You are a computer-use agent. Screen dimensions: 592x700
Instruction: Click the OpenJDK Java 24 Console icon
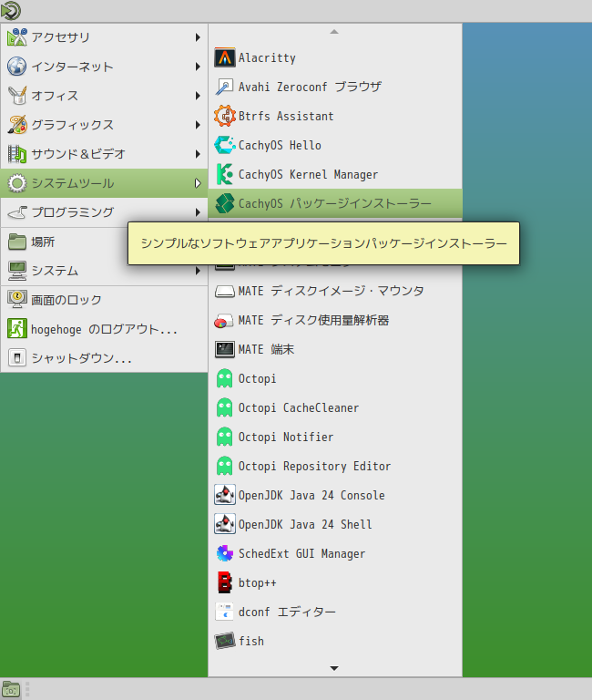pos(224,496)
